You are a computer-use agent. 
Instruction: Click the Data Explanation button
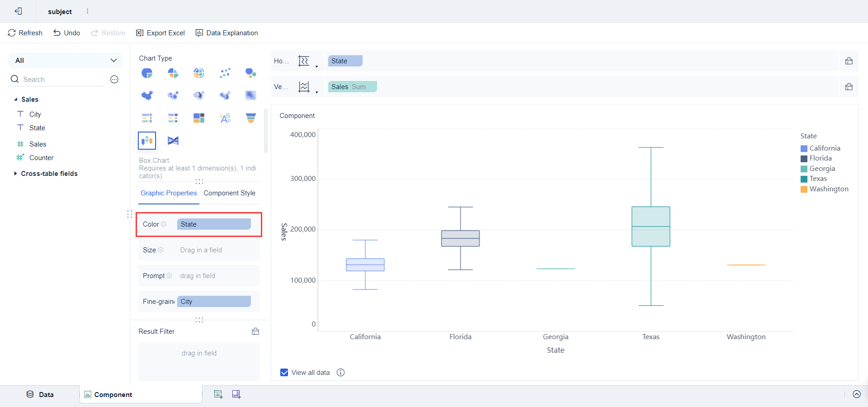click(226, 33)
